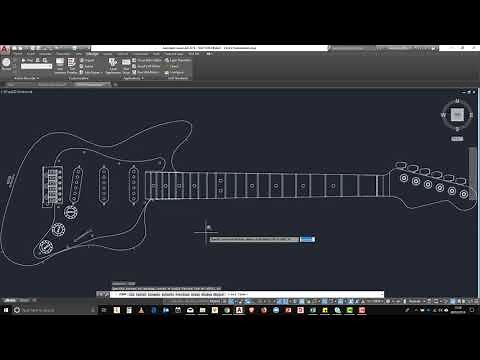The width and height of the screenshot is (480, 360).
Task: Click the Load Application icon
Action: click(x=113, y=65)
